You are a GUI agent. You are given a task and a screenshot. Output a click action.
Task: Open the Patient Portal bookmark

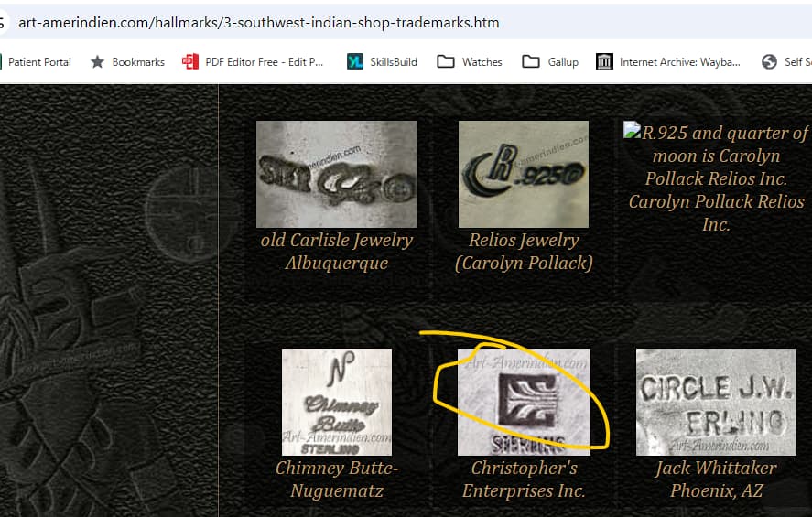coord(39,62)
